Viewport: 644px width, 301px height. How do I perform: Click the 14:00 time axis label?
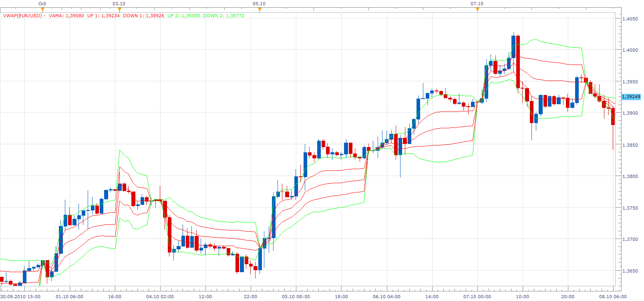[432, 297]
